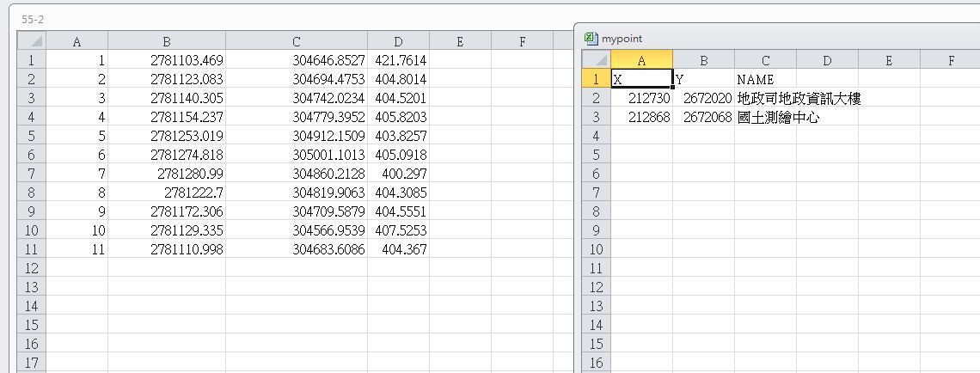Image resolution: width=980 pixels, height=373 pixels.
Task: Click cell containing 304709.5879
Action: [297, 211]
